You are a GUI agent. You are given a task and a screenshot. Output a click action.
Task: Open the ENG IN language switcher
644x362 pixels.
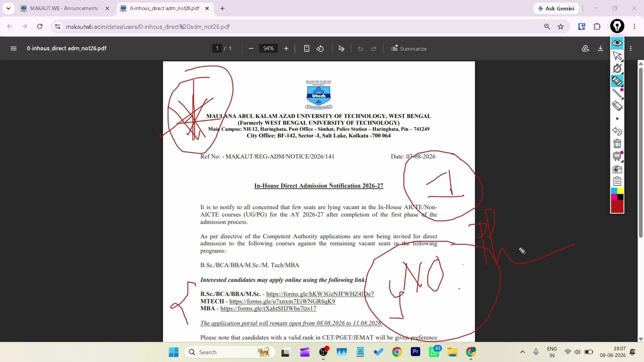tap(552, 352)
